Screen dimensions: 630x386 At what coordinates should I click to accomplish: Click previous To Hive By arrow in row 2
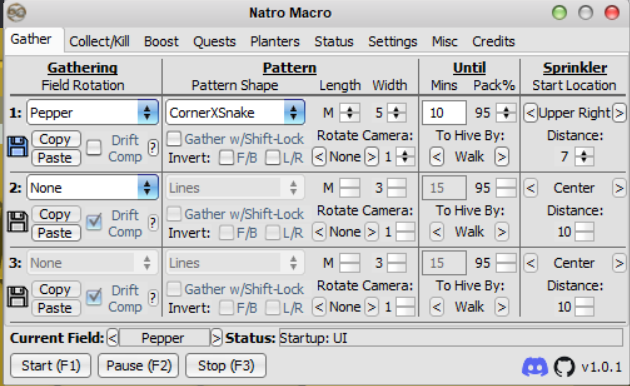pyautogui.click(x=437, y=232)
